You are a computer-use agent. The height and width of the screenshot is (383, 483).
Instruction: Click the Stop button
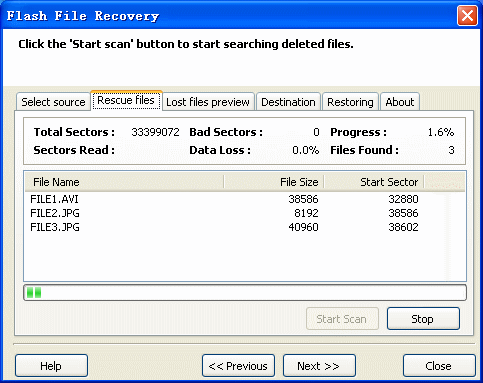pos(423,319)
